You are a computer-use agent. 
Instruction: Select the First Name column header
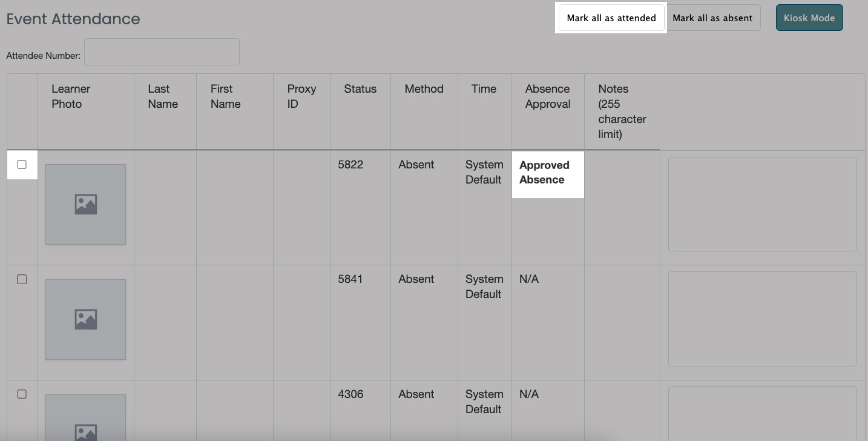[x=225, y=96]
